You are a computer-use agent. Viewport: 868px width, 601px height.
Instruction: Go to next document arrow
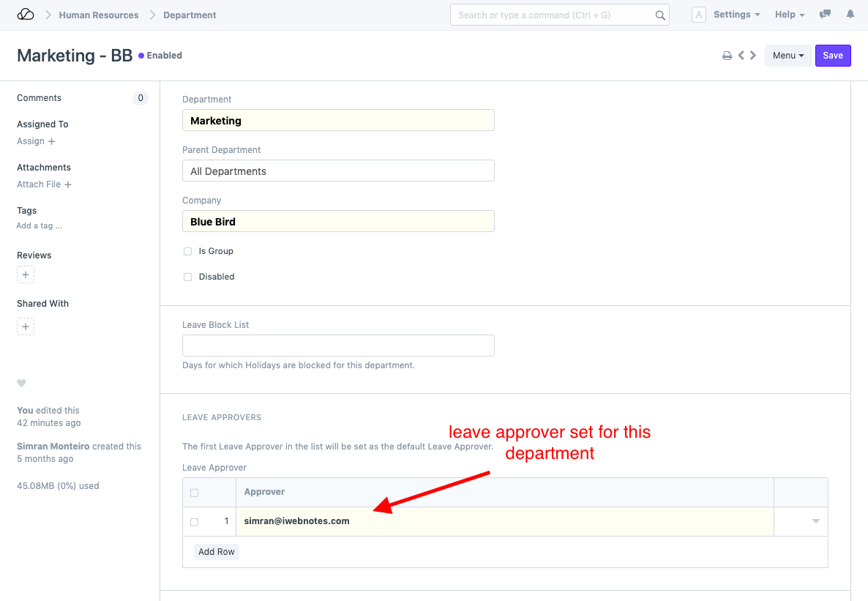(x=753, y=56)
